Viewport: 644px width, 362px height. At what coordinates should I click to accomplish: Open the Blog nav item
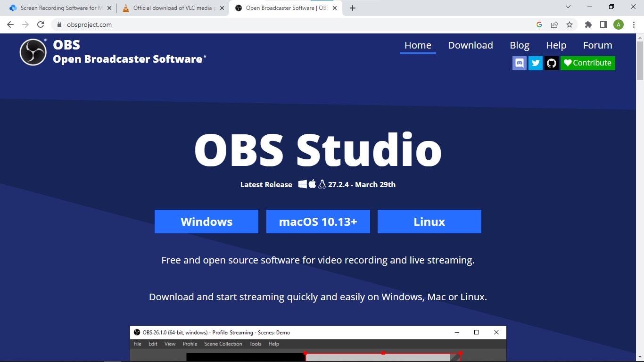pos(520,45)
